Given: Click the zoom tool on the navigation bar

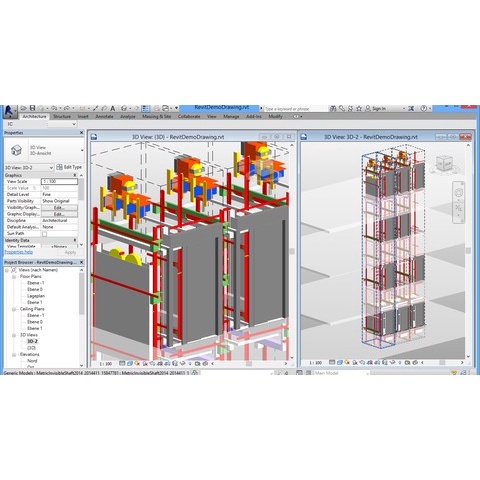Looking at the screenshot, I should (x=458, y=208).
